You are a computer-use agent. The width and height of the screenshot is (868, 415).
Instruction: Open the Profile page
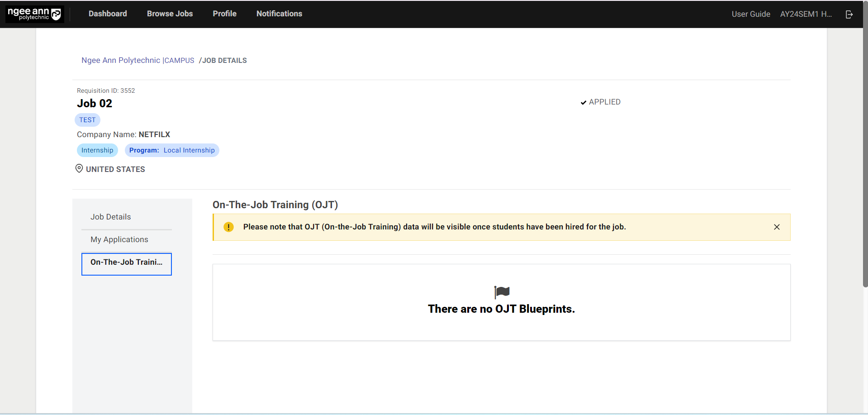[224, 14]
